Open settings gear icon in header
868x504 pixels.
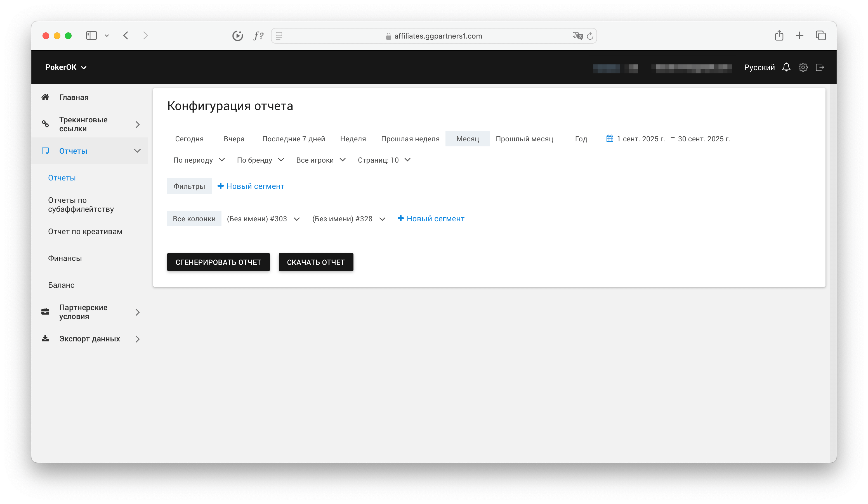click(x=803, y=67)
